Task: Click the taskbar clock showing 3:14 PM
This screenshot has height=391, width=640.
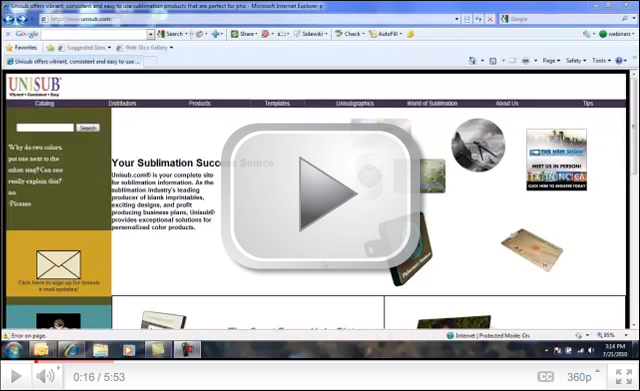Action: coord(615,350)
